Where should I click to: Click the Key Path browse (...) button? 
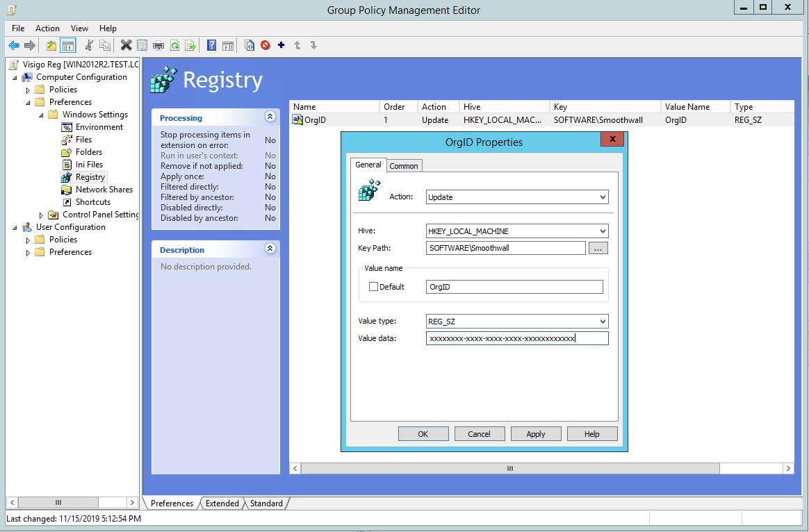coord(598,248)
